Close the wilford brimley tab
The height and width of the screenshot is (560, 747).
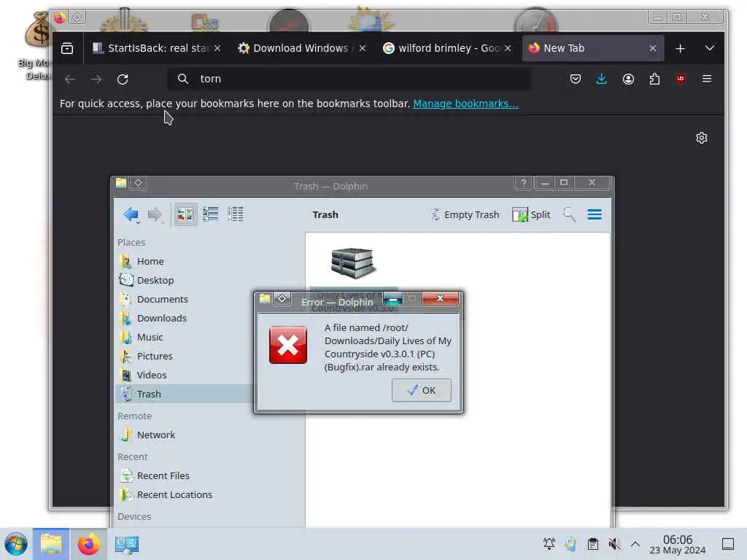[x=508, y=48]
